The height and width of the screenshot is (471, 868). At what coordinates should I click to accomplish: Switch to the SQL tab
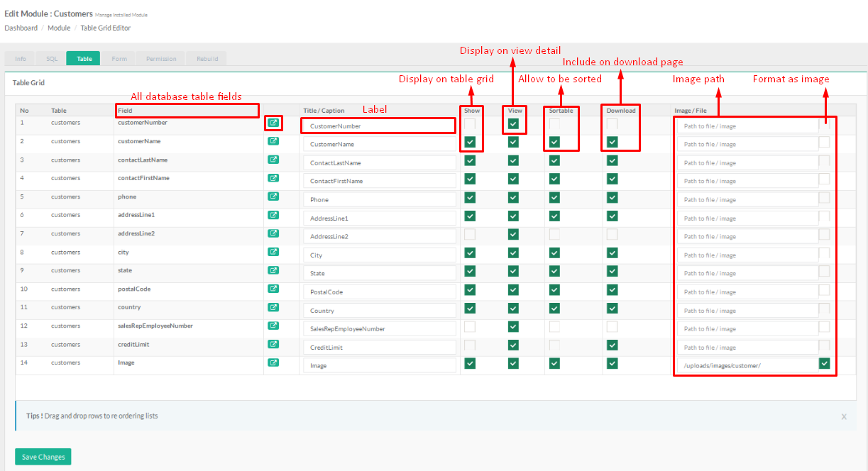click(52, 59)
